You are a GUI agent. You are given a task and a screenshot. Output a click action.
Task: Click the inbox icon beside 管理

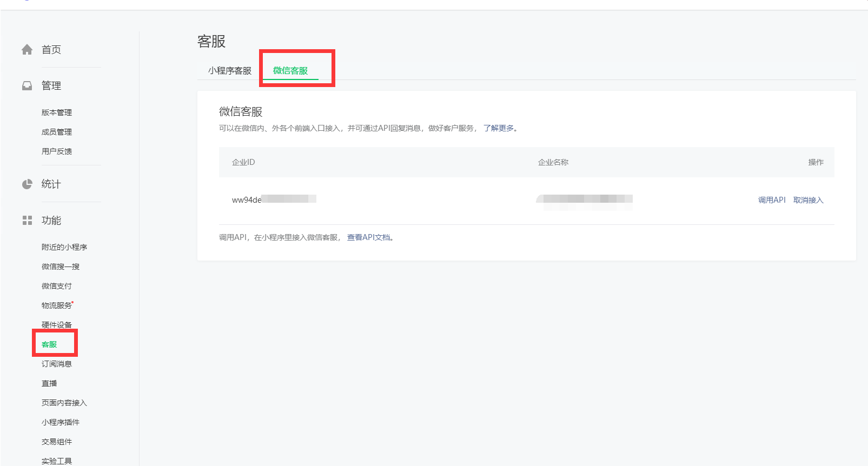(x=27, y=86)
